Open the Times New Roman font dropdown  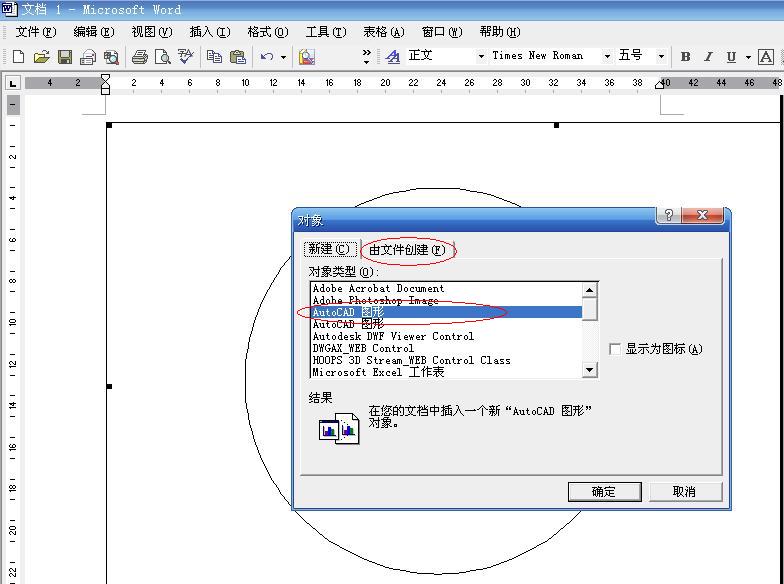(x=607, y=56)
